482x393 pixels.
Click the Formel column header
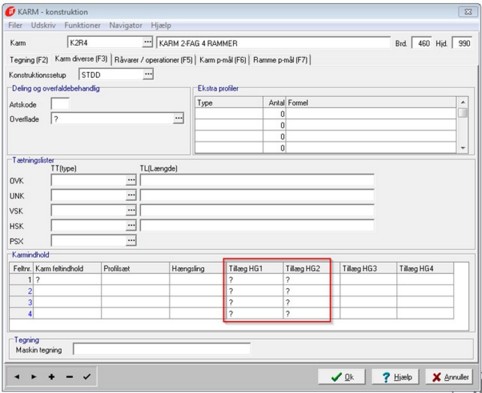pos(371,103)
